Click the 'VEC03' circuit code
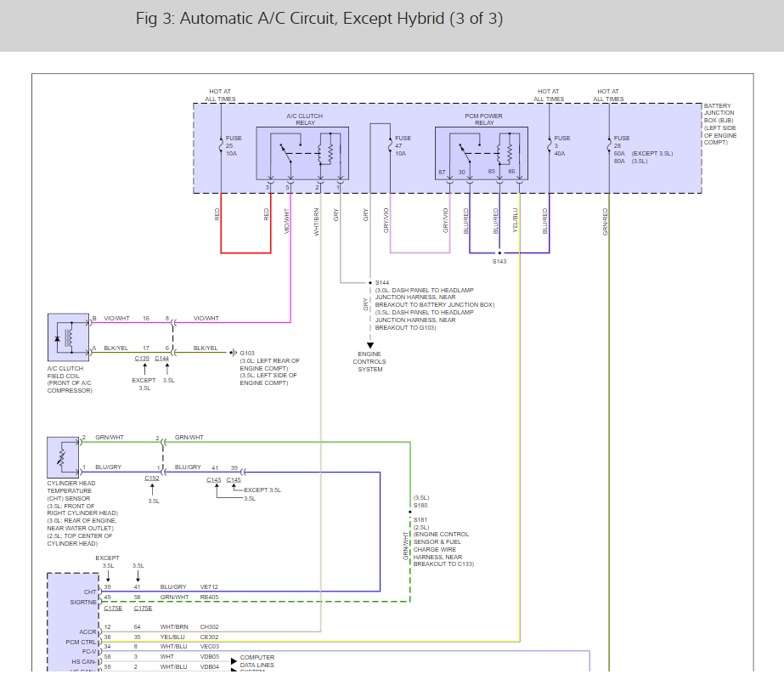 tap(210, 647)
